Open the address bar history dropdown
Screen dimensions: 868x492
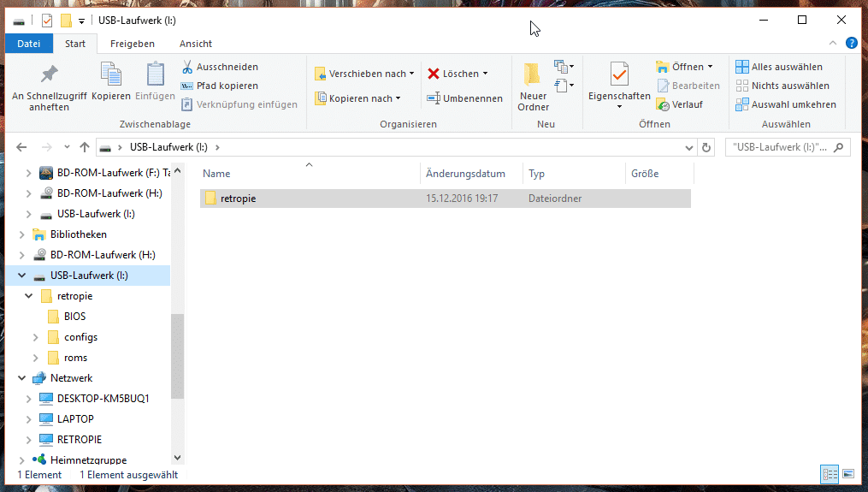coord(688,147)
